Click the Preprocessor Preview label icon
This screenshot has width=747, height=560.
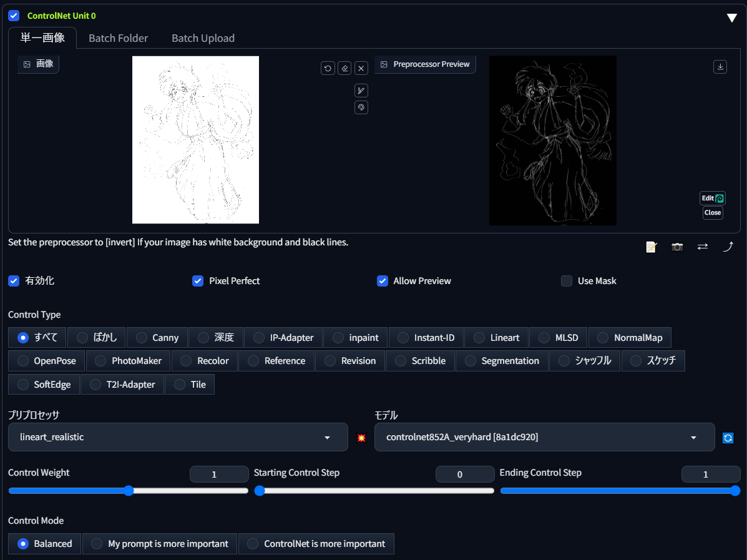384,64
